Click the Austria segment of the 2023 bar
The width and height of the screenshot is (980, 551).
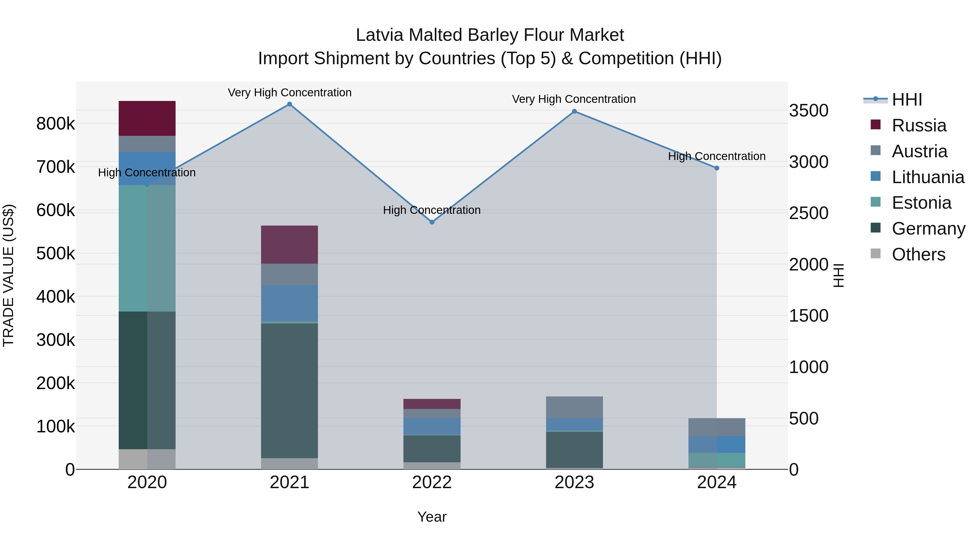tap(574, 407)
